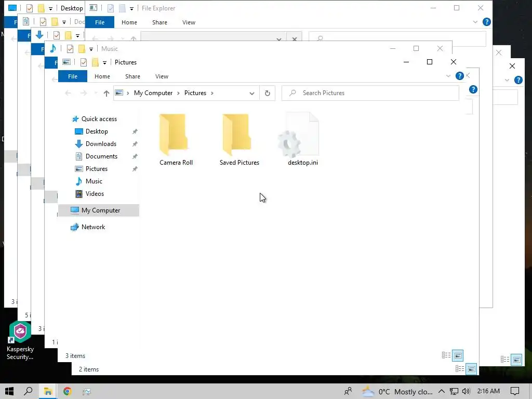
Task: Switch to Details view in Pictures window
Action: coord(446,355)
